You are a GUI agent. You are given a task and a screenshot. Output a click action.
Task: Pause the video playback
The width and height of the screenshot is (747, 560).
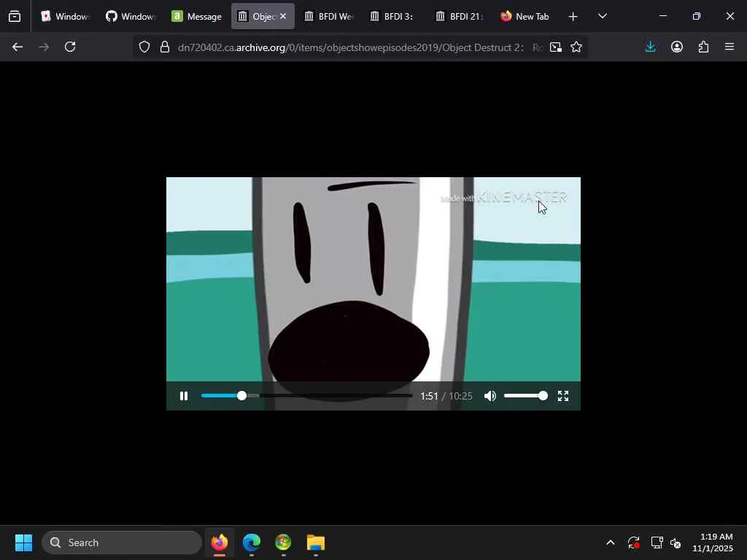[184, 396]
